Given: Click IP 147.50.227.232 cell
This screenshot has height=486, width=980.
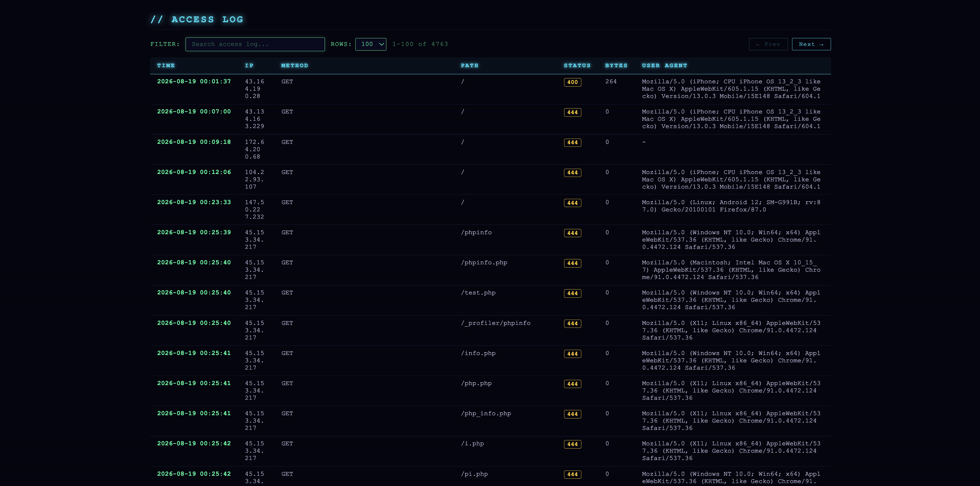Looking at the screenshot, I should (x=254, y=209).
